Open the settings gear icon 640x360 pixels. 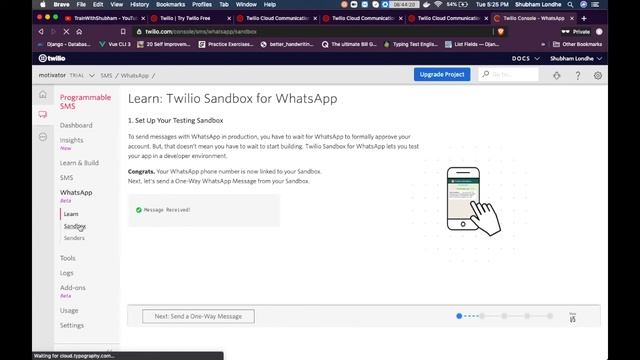click(598, 76)
